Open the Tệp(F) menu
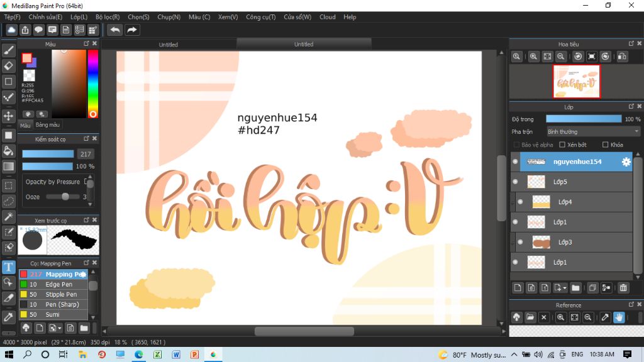Image resolution: width=644 pixels, height=362 pixels. [13, 17]
